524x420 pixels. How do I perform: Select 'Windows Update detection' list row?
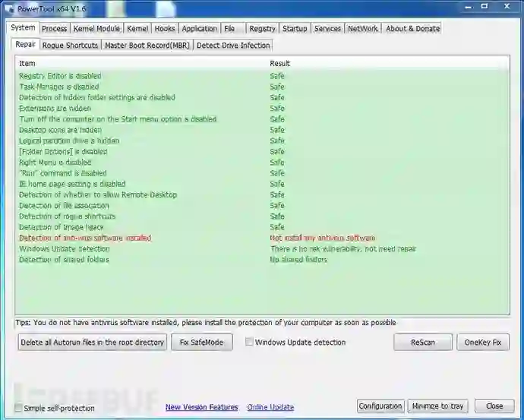point(262,249)
